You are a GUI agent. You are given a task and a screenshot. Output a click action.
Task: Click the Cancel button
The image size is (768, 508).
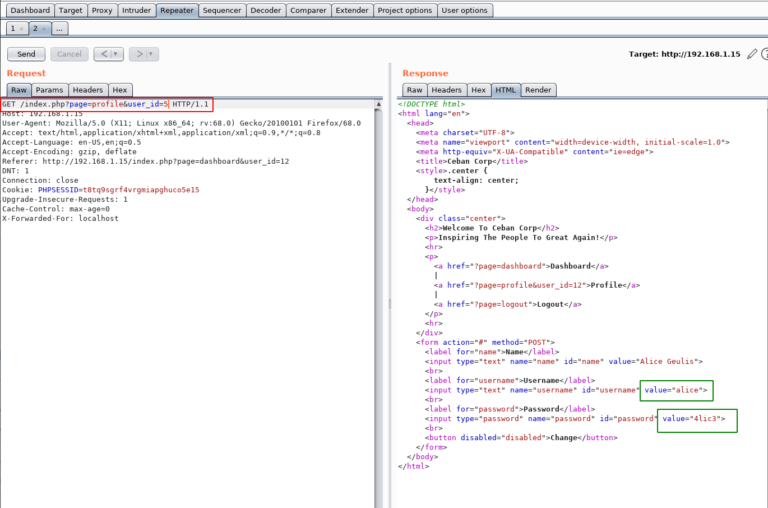pyautogui.click(x=68, y=54)
